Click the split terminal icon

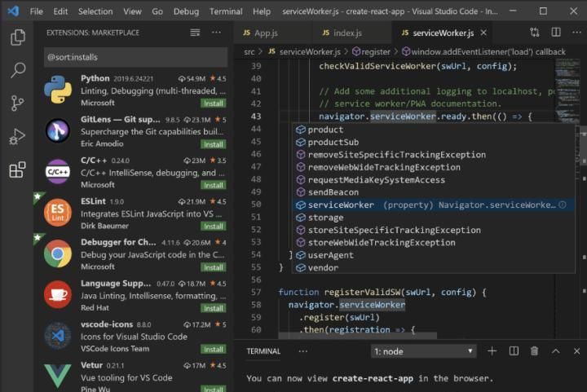coord(514,351)
